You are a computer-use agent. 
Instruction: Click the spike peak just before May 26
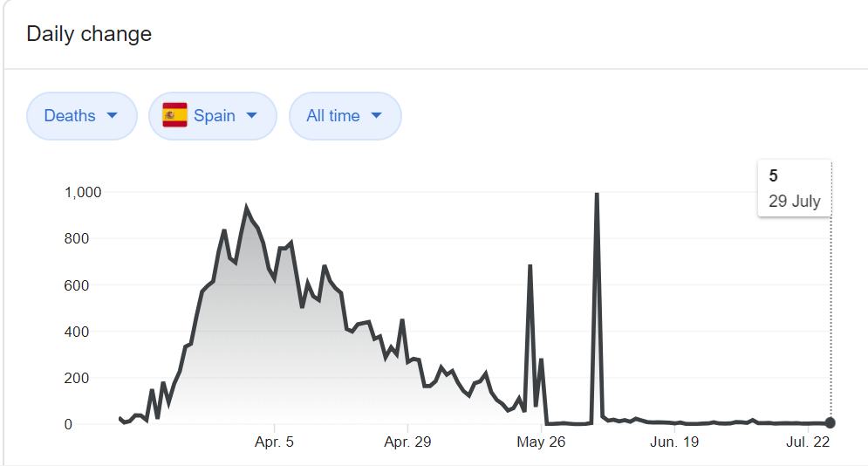(x=530, y=265)
